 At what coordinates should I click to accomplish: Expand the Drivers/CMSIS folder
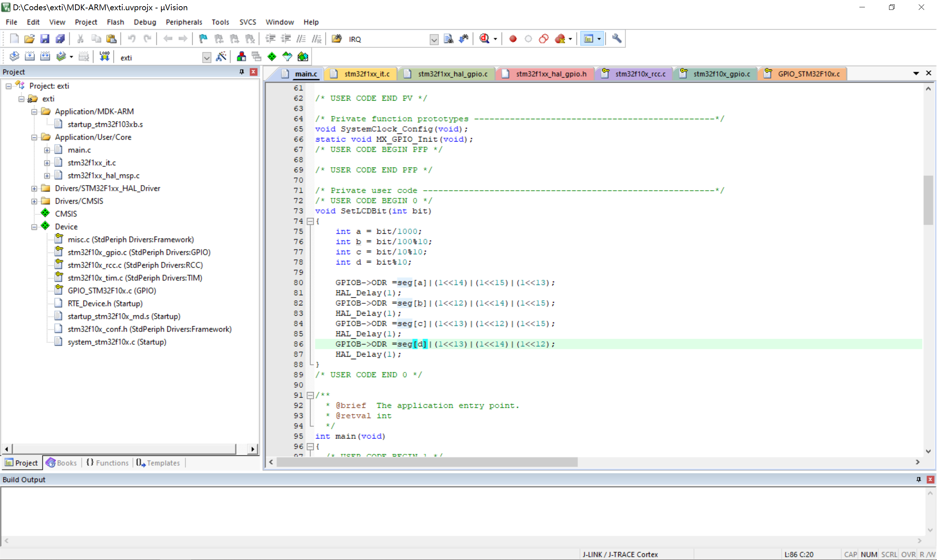tap(34, 201)
